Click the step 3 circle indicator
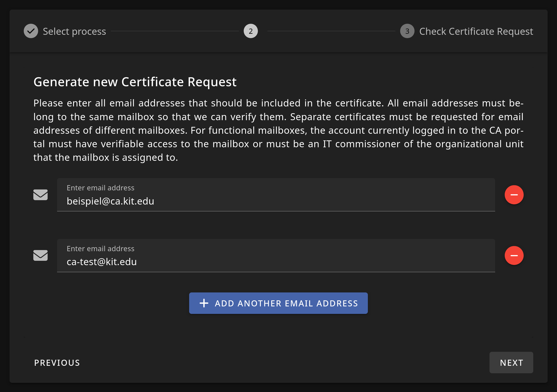 [407, 31]
